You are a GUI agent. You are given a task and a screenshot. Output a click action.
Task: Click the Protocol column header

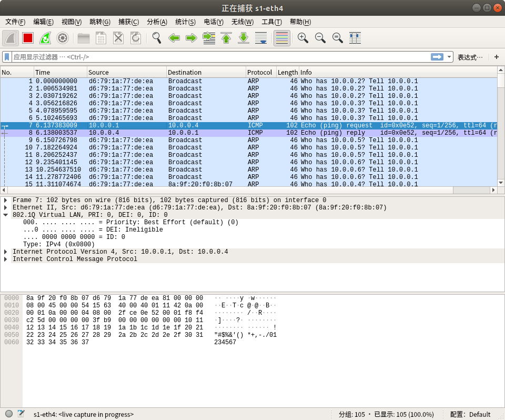pos(260,72)
